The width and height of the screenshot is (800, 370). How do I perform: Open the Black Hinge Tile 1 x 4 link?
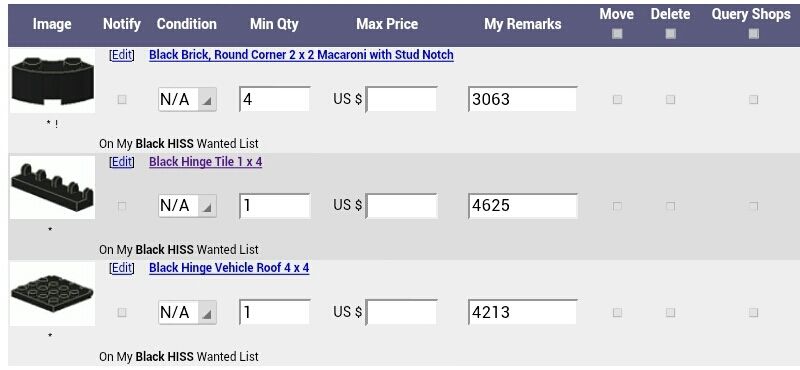[x=206, y=162]
